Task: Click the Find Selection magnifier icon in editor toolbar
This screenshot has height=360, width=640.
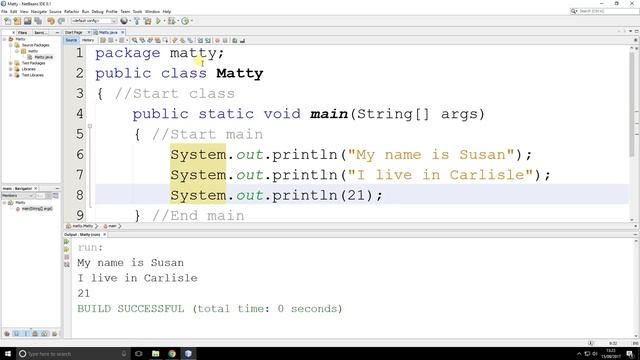Action: click(x=134, y=40)
